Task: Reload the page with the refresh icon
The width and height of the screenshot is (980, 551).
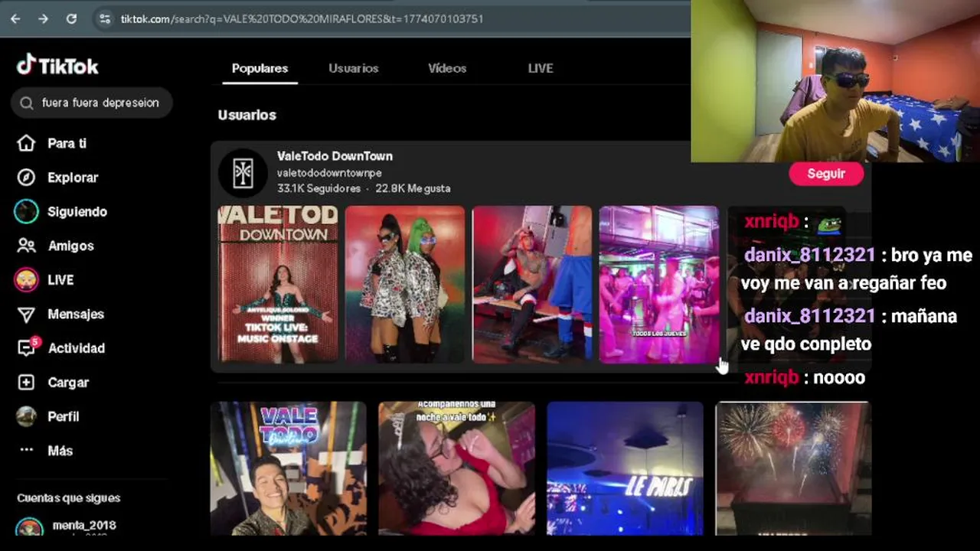Action: [71, 18]
